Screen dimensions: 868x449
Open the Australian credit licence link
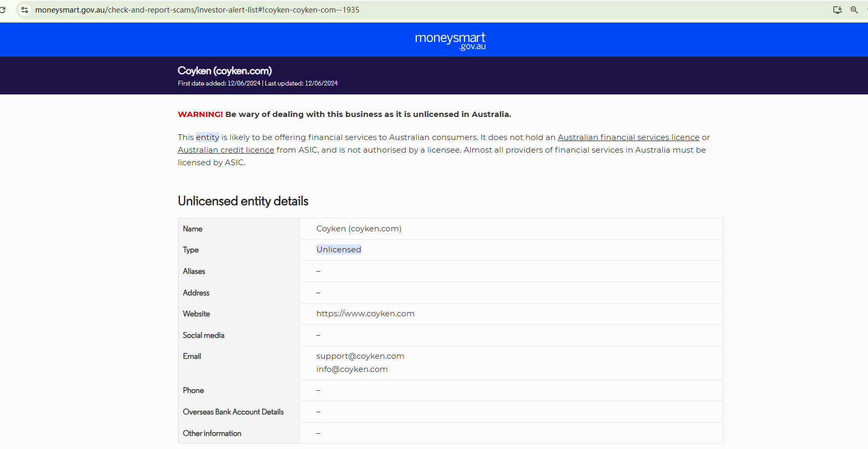point(226,150)
